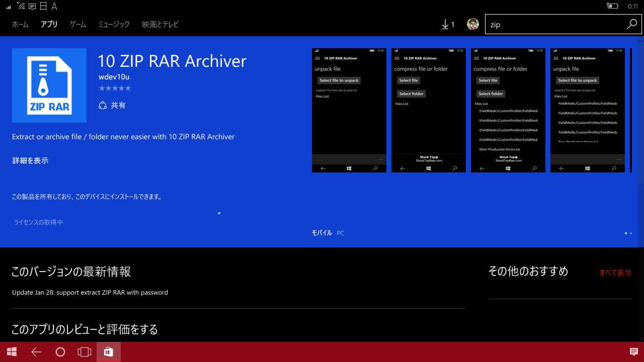644x362 pixels.
Task: Open second screenshot compress file or folder
Action: pyautogui.click(x=429, y=110)
